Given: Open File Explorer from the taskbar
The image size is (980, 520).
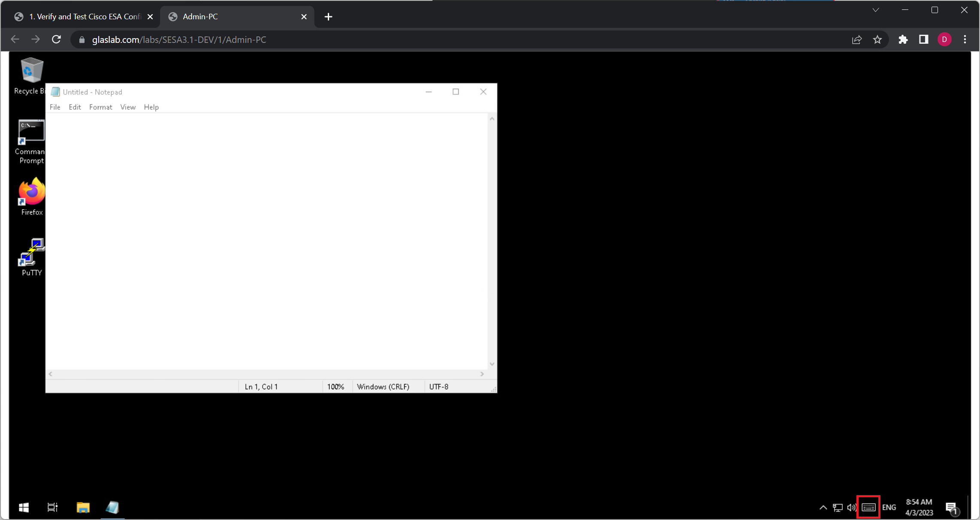Looking at the screenshot, I should tap(83, 508).
